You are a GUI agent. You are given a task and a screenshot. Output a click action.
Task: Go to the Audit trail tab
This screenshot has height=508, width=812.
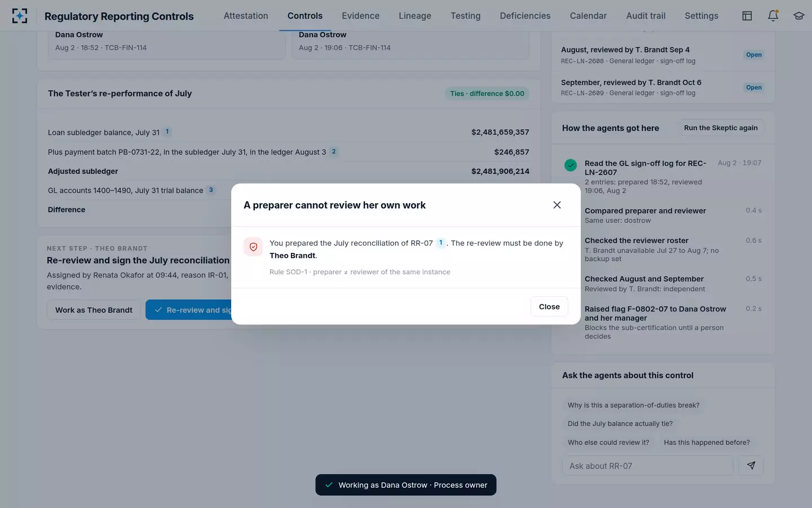pyautogui.click(x=646, y=16)
